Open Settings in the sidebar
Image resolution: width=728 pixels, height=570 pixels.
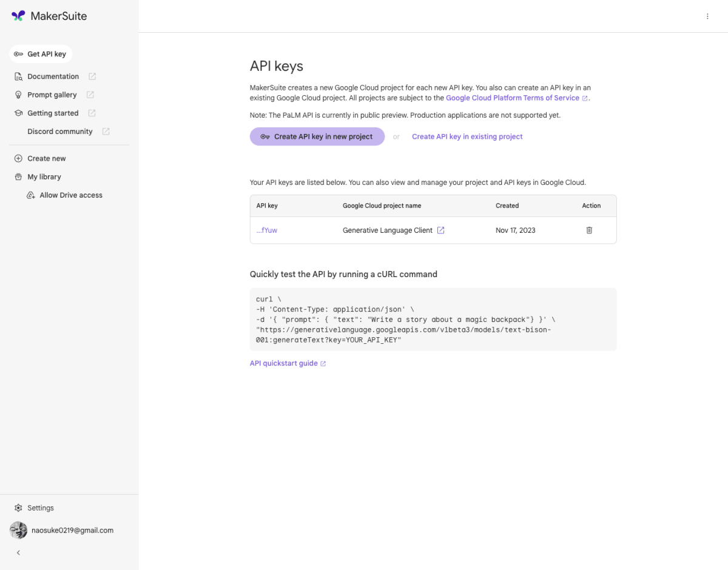pos(41,508)
